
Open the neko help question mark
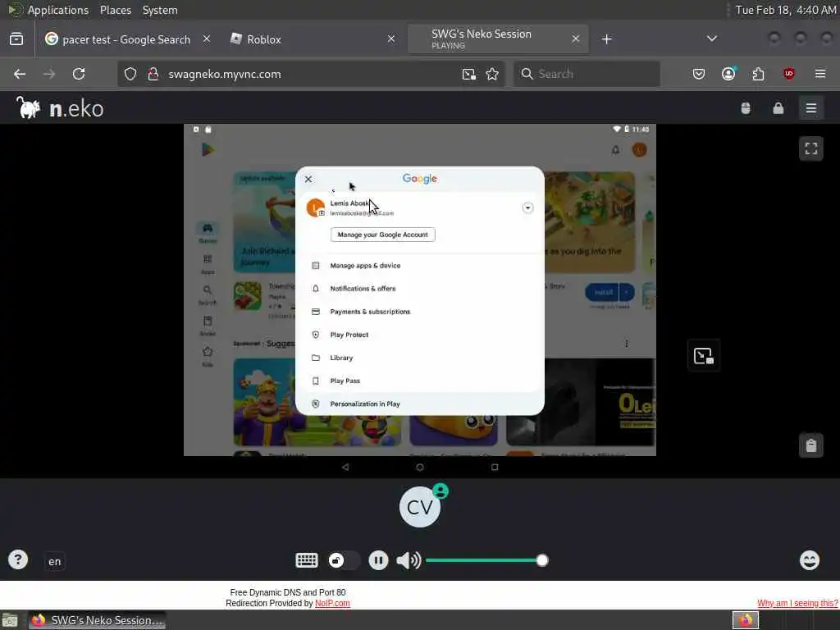[18, 559]
